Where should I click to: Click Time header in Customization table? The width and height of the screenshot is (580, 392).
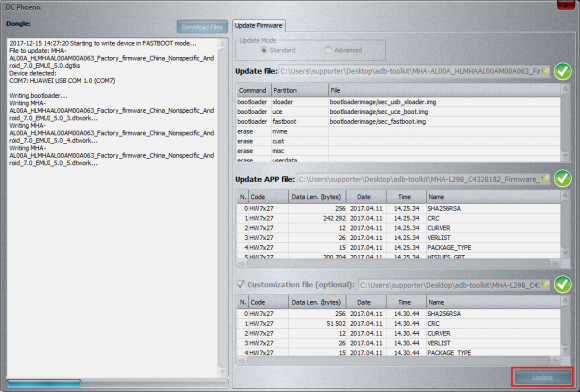[x=406, y=302]
